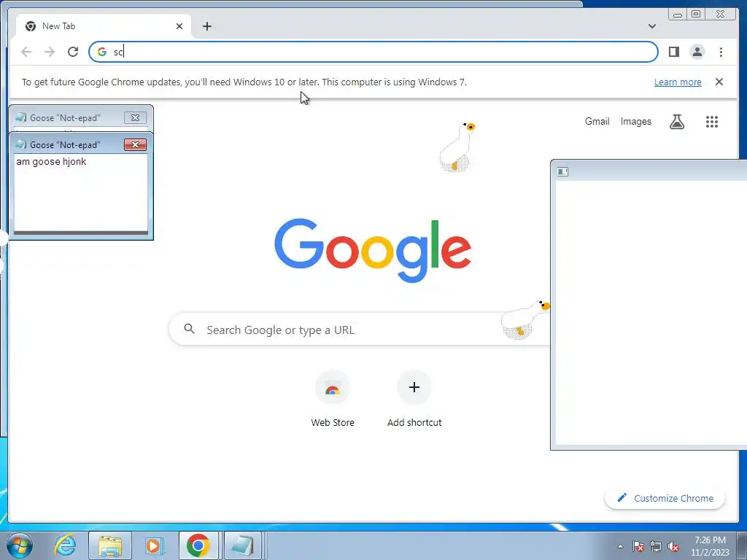Click the Goose Not-epad taskbar button

242,545
